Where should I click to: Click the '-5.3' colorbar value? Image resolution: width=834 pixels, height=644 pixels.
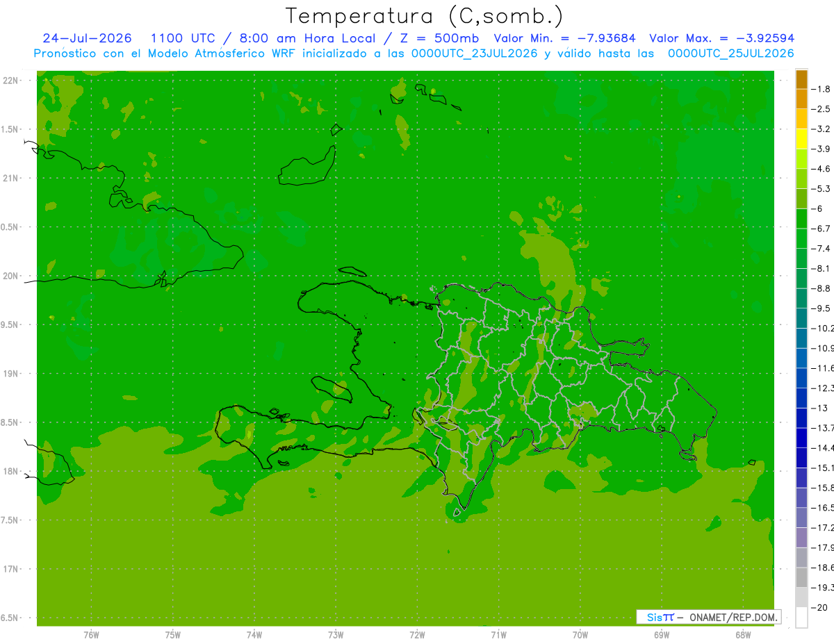pos(821,188)
